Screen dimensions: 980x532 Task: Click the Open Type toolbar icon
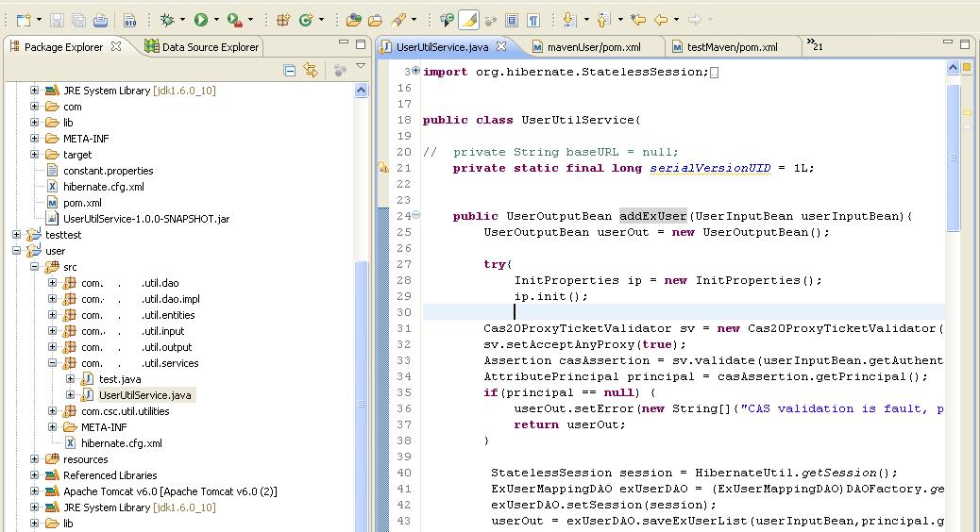353,20
